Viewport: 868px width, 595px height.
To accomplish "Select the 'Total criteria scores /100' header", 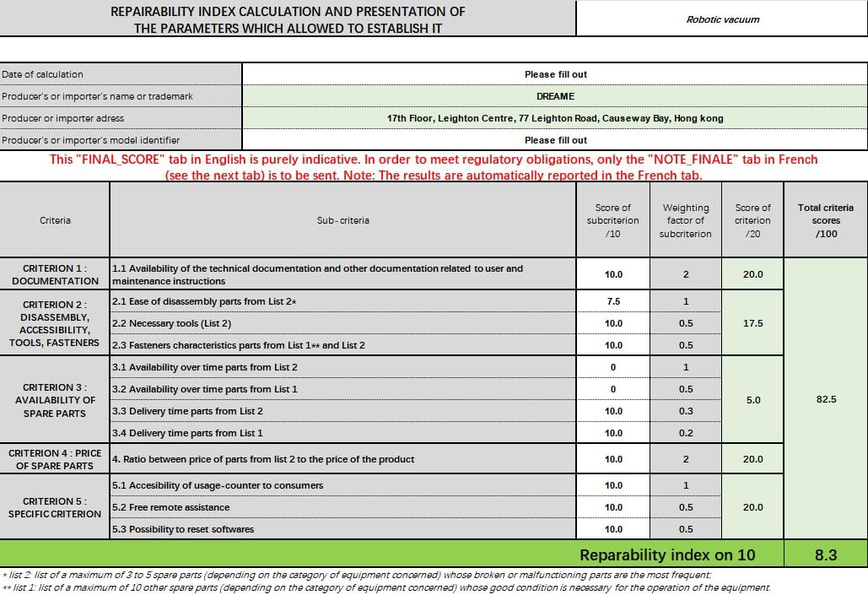I will pyautogui.click(x=826, y=220).
